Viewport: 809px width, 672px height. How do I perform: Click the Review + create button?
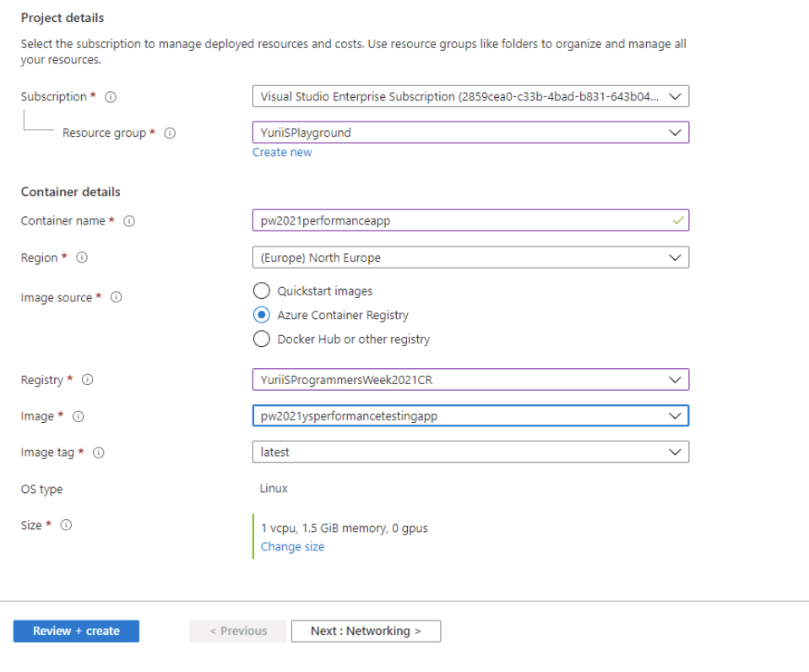76,631
